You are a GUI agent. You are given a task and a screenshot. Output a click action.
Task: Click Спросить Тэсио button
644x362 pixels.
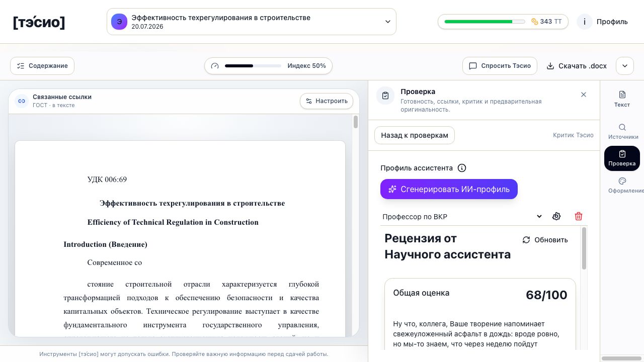click(x=500, y=66)
